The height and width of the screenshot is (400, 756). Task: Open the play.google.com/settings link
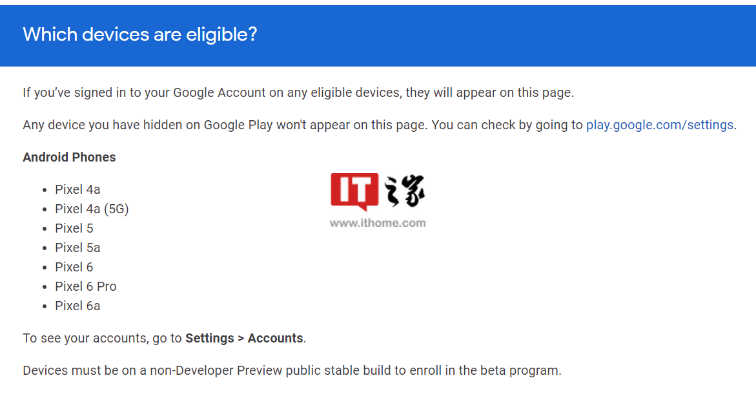pyautogui.click(x=659, y=125)
